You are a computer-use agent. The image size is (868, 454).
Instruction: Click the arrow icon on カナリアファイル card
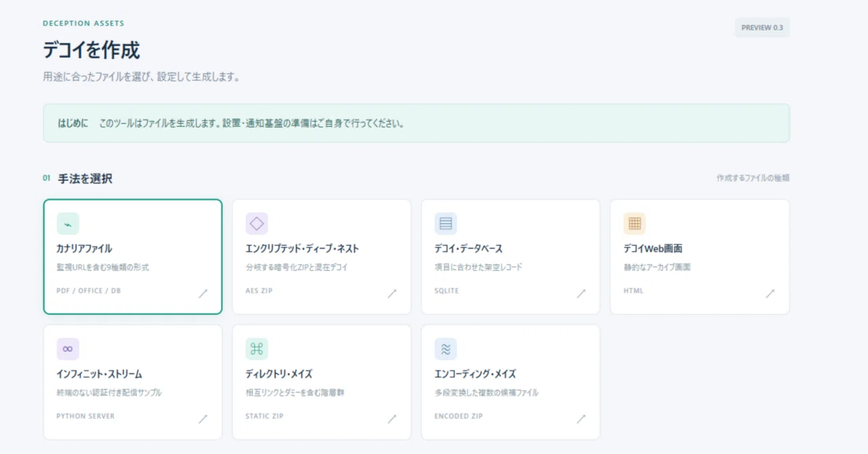click(x=203, y=293)
